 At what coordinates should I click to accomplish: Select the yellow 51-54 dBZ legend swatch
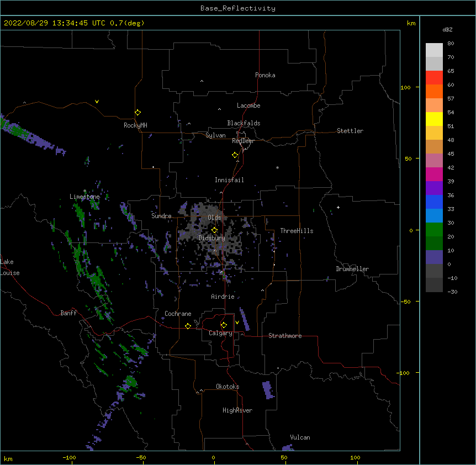[x=434, y=119]
